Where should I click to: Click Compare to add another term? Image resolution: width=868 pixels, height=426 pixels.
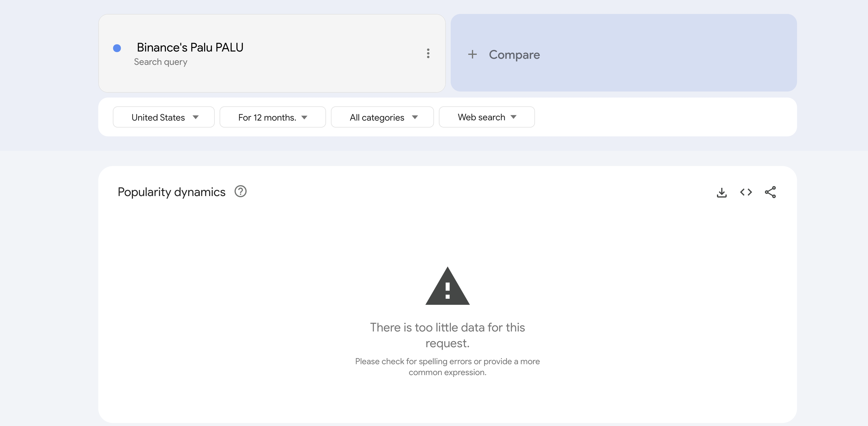[x=514, y=55]
